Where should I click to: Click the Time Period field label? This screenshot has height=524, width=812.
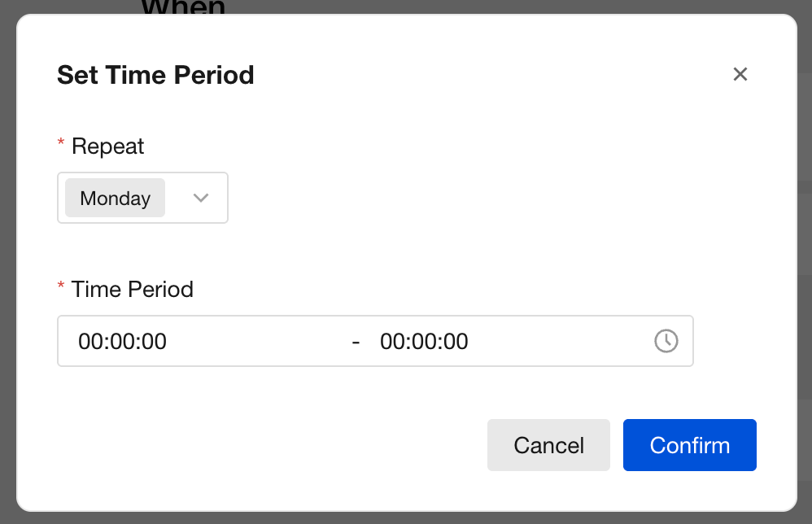pos(132,290)
